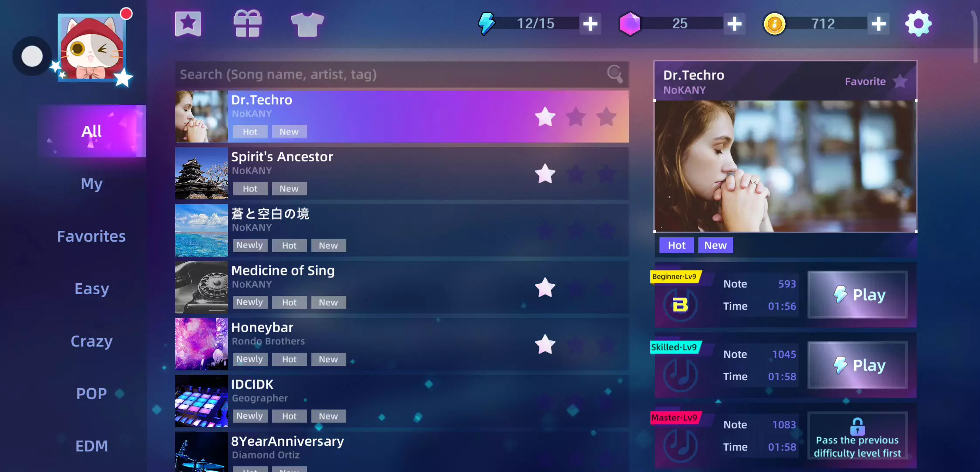The height and width of the screenshot is (472, 980).
Task: Add coins with the plus beside 712
Action: click(878, 24)
